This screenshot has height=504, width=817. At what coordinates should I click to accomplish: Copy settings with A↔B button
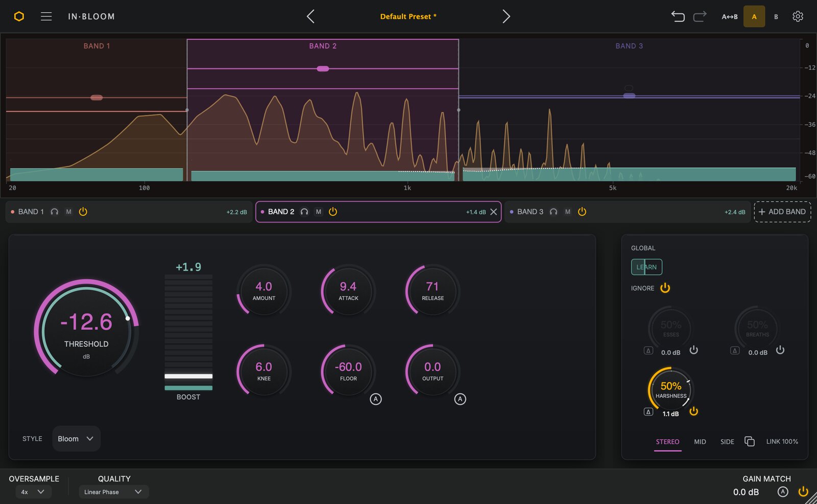[729, 17]
